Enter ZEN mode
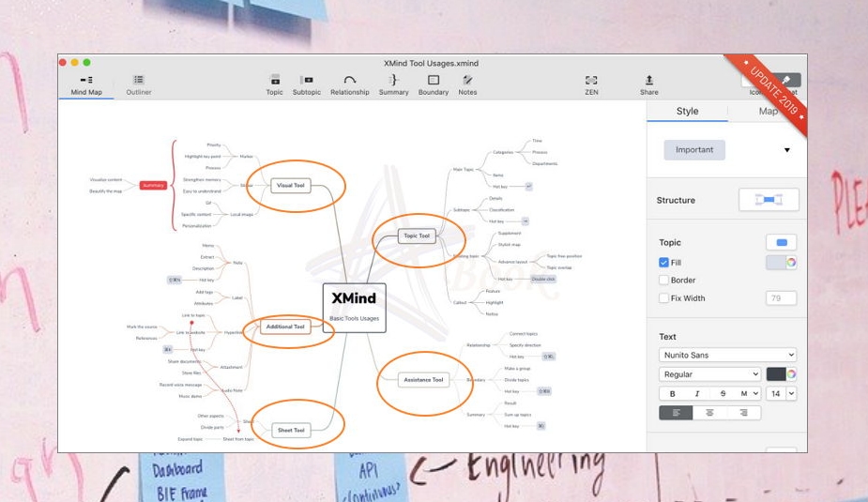The width and height of the screenshot is (868, 502). pos(591,85)
